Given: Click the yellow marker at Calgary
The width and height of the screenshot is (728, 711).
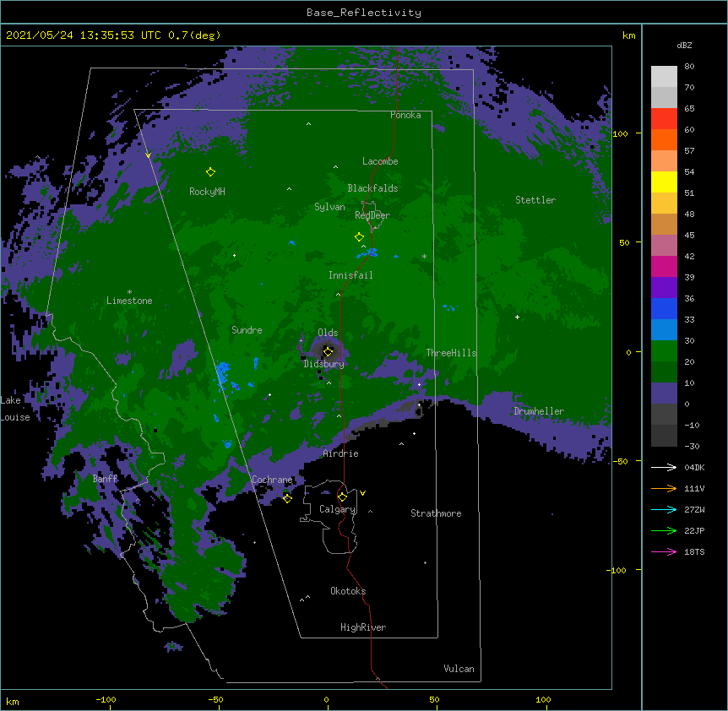Looking at the screenshot, I should (343, 497).
